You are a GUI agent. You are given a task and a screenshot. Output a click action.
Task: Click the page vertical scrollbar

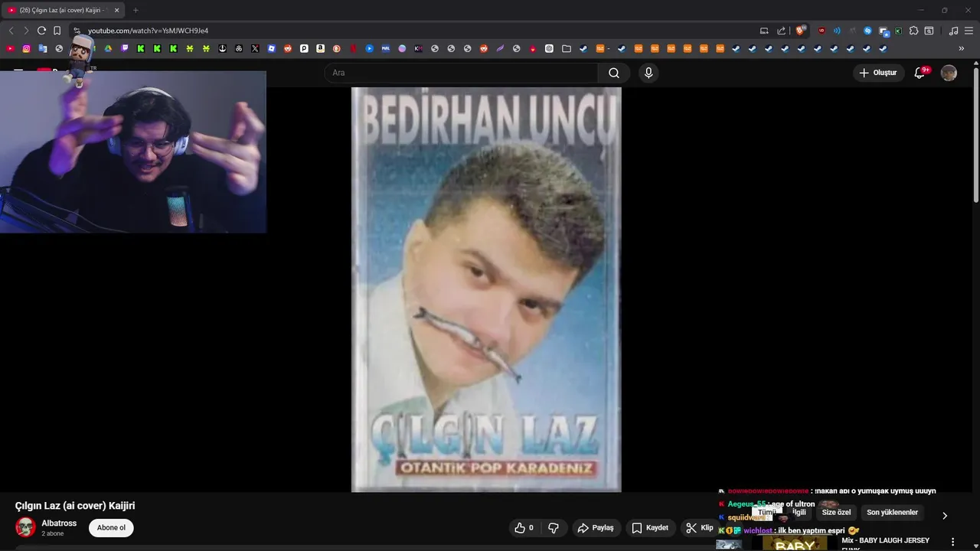point(976,134)
